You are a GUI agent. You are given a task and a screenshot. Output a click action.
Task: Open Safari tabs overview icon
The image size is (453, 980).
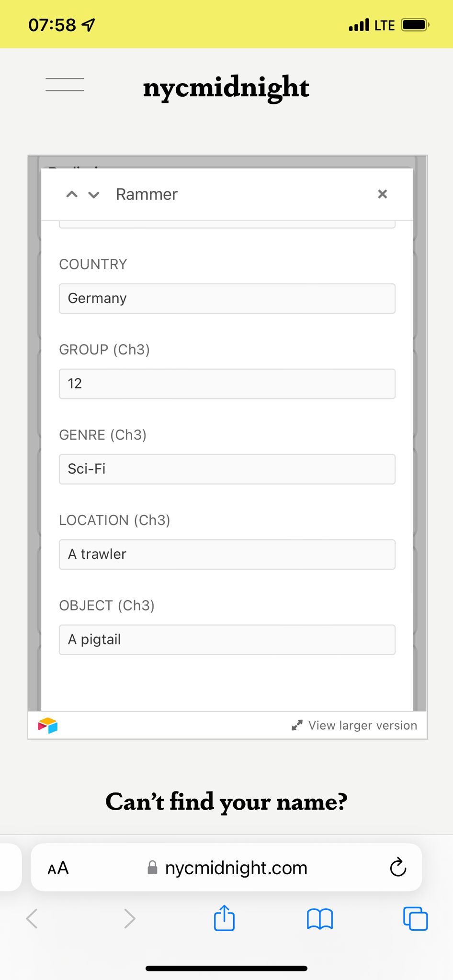(415, 918)
